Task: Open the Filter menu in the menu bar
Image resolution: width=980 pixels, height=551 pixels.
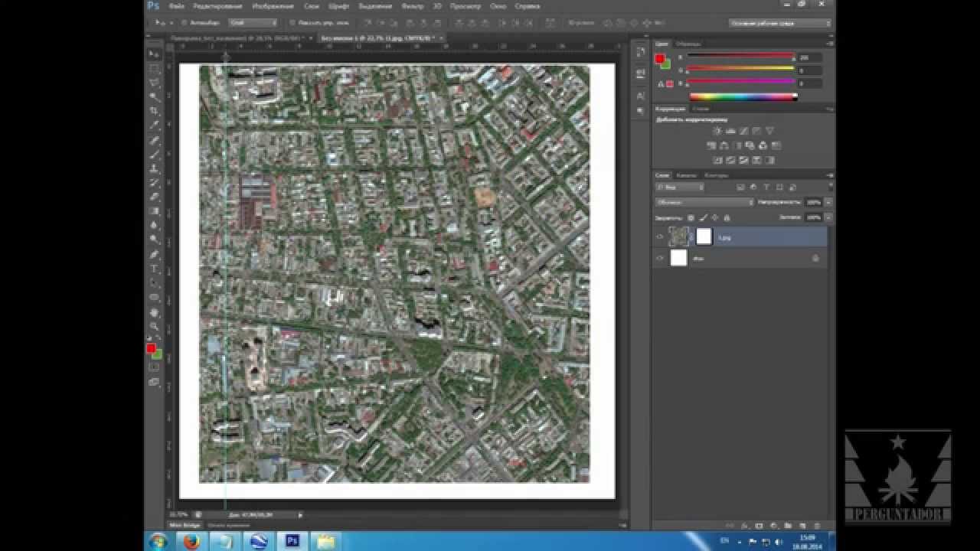Action: tap(412, 6)
